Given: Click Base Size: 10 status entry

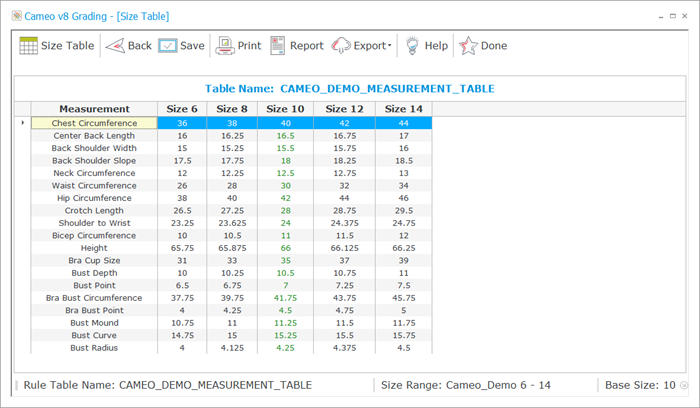Looking at the screenshot, I should coord(640,385).
